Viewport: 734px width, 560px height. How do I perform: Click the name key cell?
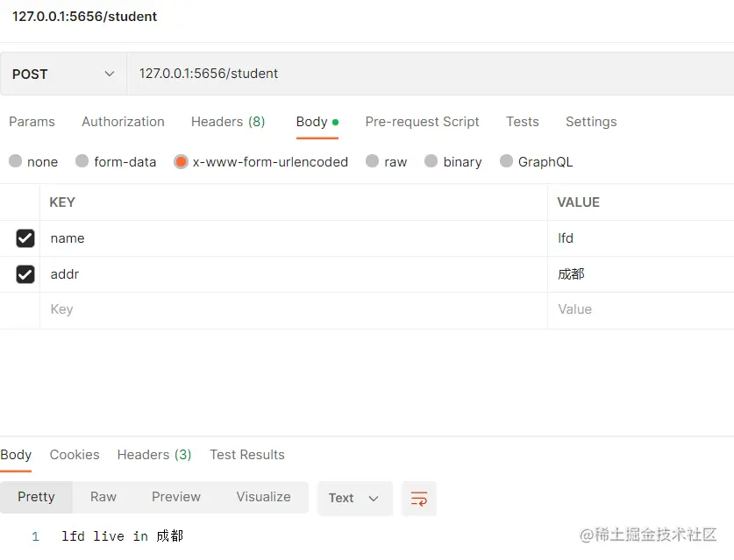[x=294, y=238]
